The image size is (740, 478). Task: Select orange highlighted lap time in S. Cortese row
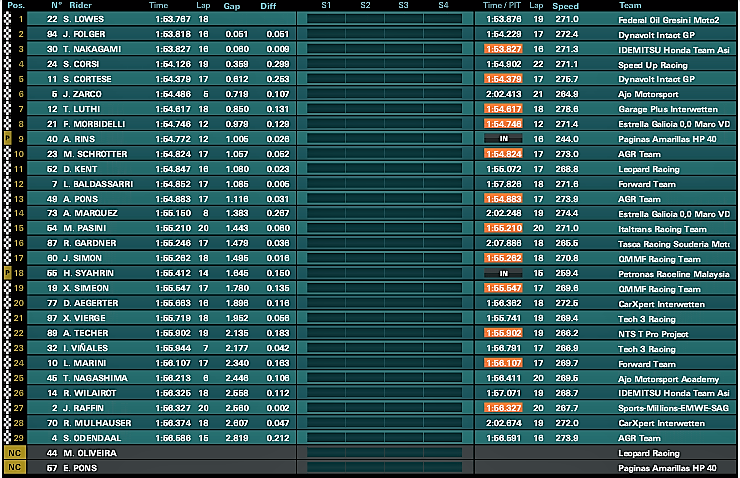click(x=503, y=79)
